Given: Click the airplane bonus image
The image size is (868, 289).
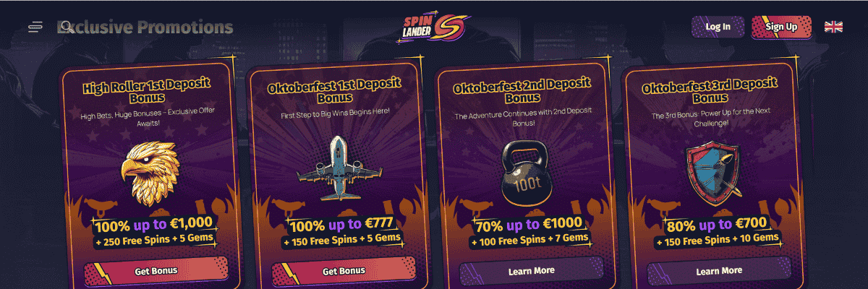Looking at the screenshot, I should point(339,167).
